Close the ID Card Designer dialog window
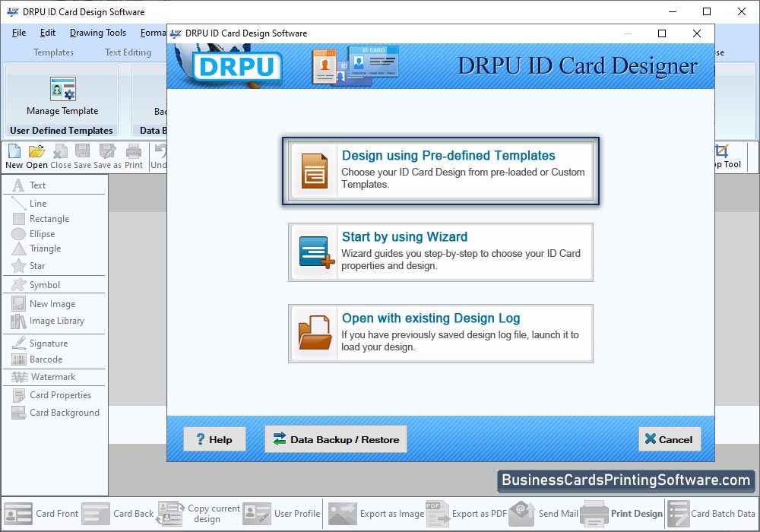Viewport: 760px width, 532px height. (x=696, y=33)
